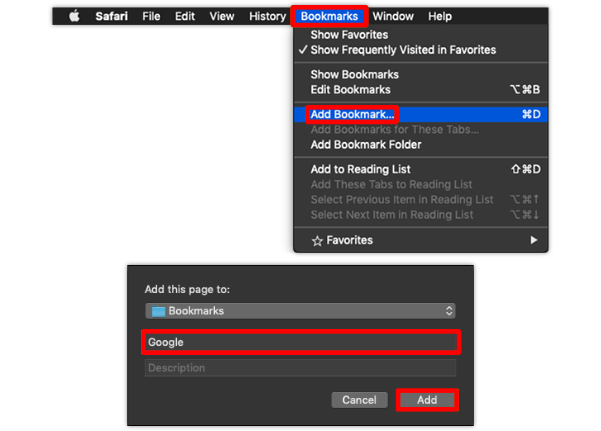Click the Cancel button in dialog
The width and height of the screenshot is (601, 431).
[359, 400]
